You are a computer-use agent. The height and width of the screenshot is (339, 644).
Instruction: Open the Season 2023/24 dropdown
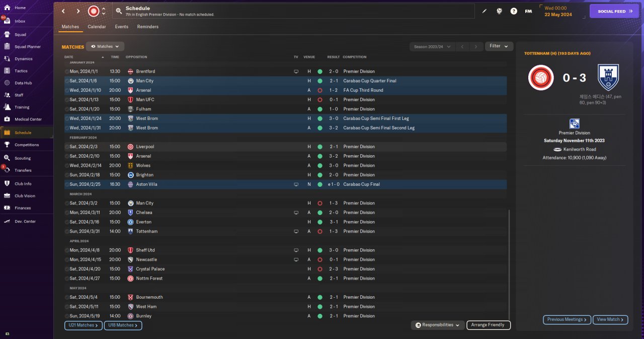[433, 46]
